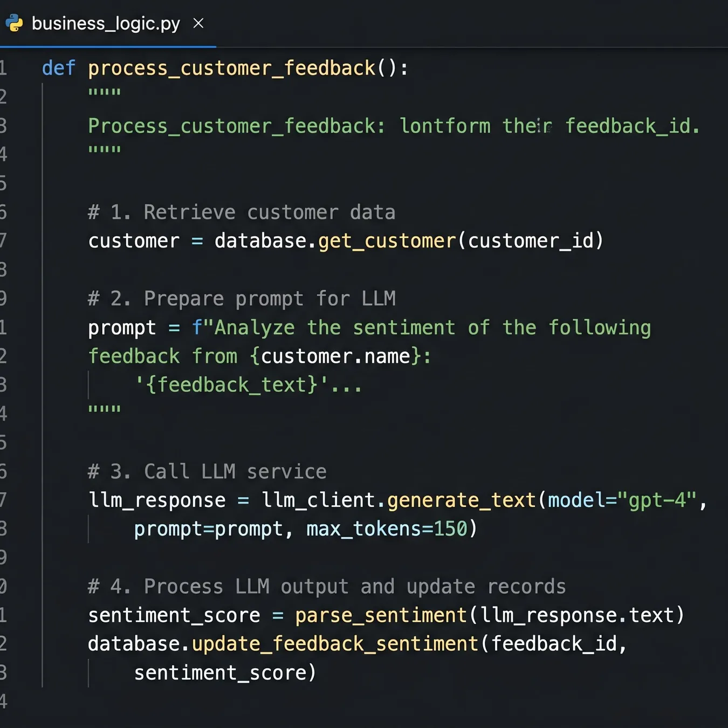Click 'llm_client' object name

point(318,500)
